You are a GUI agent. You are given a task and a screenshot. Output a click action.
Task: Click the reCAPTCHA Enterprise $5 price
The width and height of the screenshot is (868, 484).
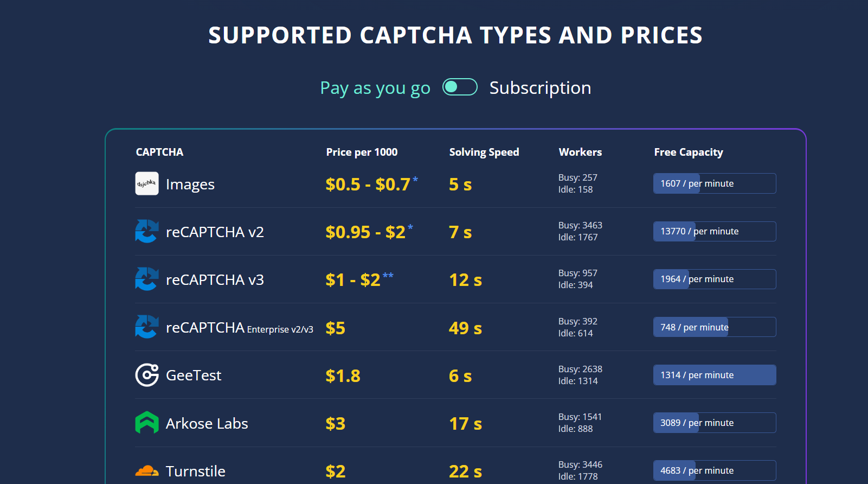click(336, 328)
